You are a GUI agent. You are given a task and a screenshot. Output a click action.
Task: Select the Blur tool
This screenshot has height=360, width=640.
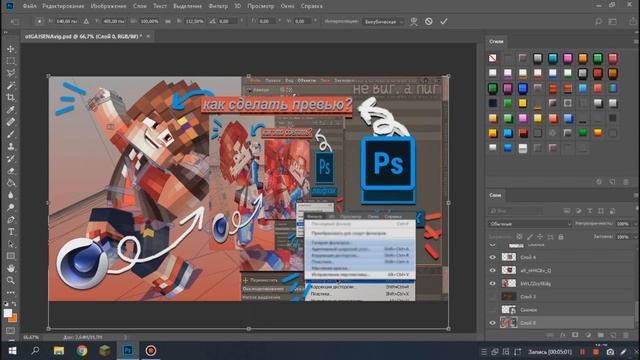pyautogui.click(x=11, y=195)
